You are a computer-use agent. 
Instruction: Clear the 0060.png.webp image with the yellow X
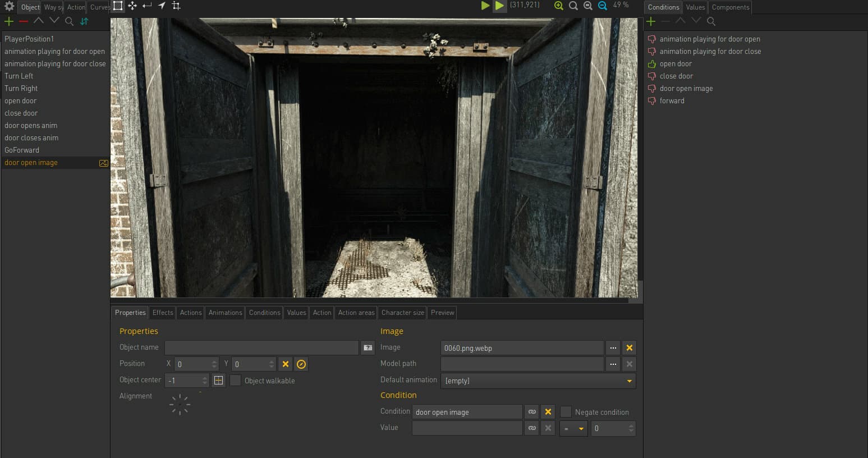point(630,348)
